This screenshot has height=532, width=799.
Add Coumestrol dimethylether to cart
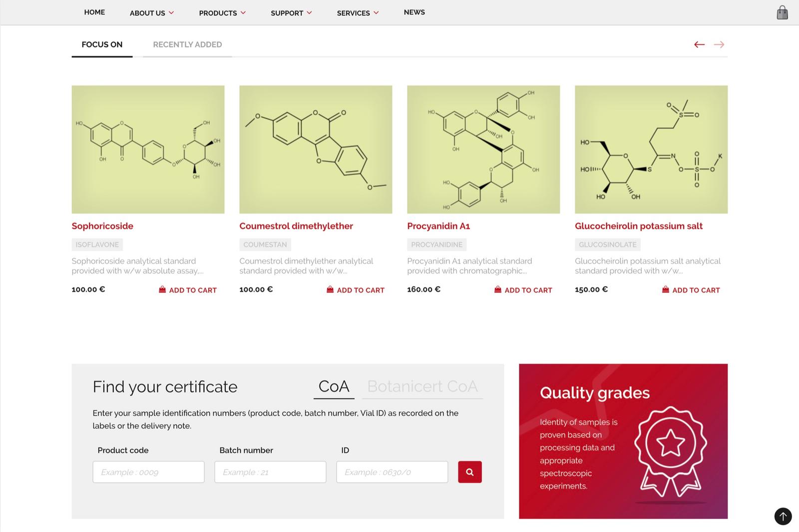tap(356, 290)
